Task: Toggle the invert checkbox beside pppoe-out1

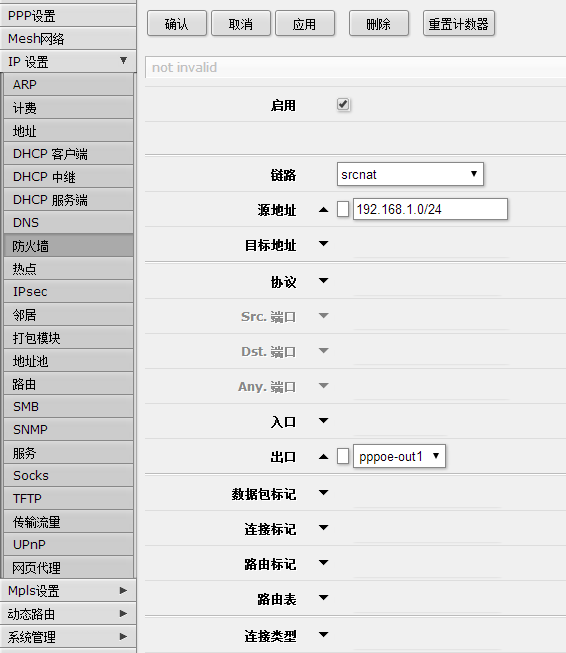Action: point(343,456)
